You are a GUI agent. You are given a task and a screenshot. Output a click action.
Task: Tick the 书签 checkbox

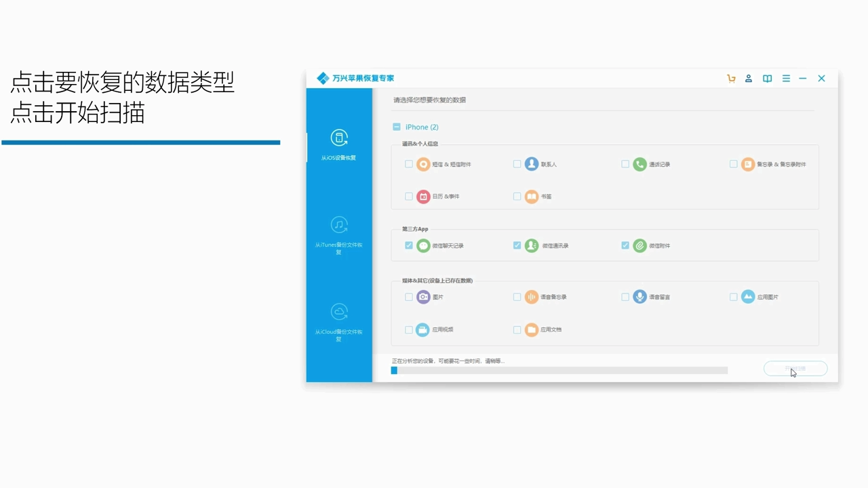pos(517,197)
